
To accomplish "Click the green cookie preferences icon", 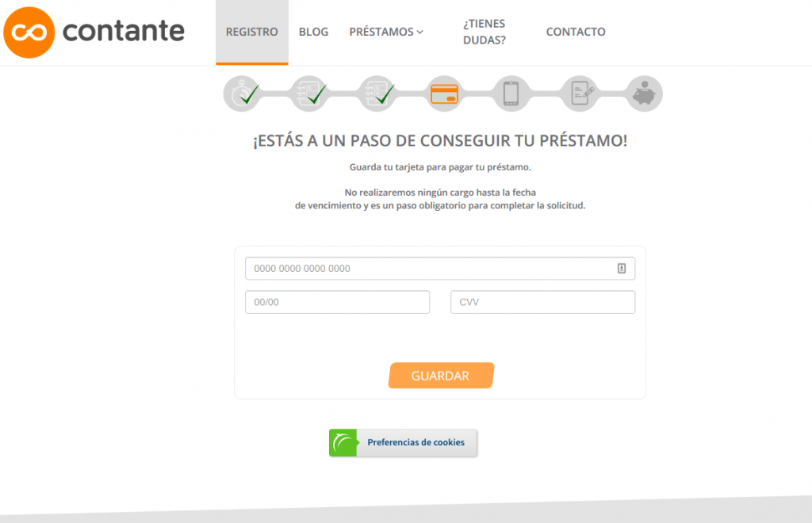I will tap(343, 443).
